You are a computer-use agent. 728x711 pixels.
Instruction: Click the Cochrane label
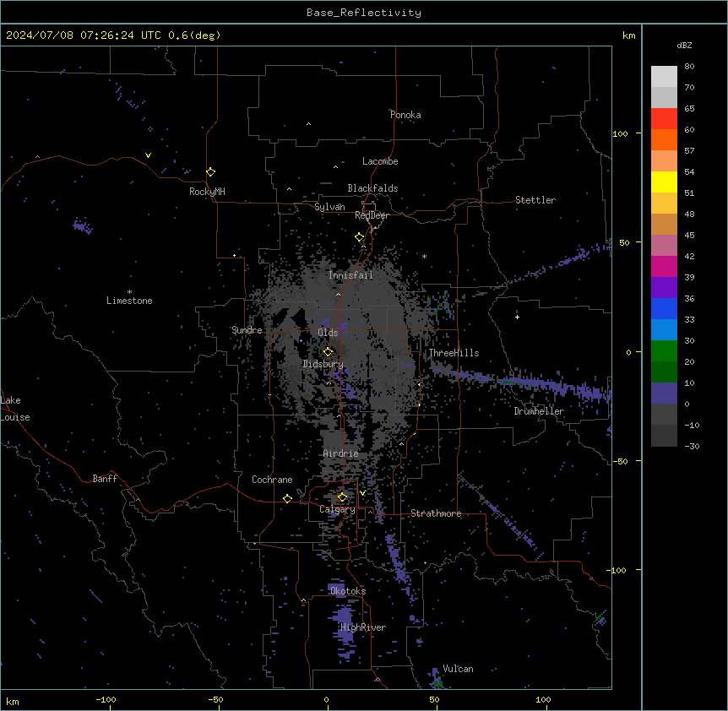point(272,480)
